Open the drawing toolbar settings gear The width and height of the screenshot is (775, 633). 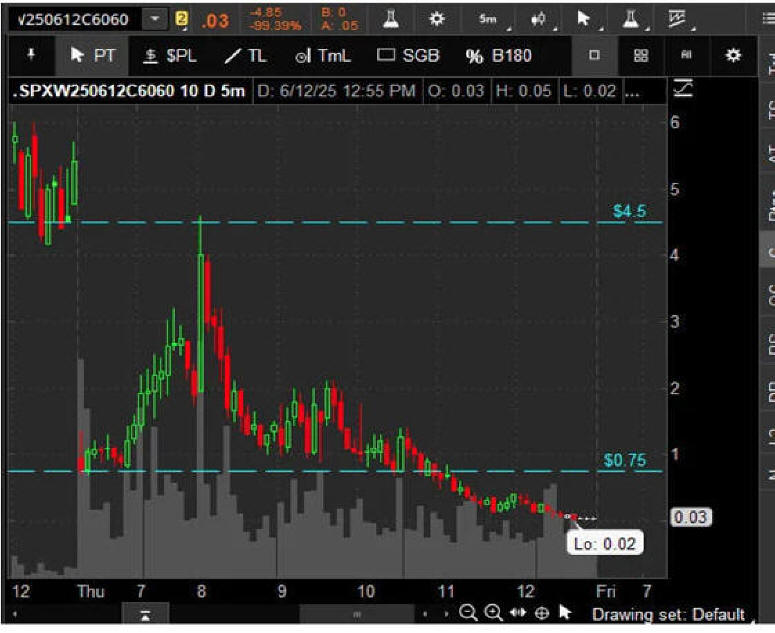(733, 55)
